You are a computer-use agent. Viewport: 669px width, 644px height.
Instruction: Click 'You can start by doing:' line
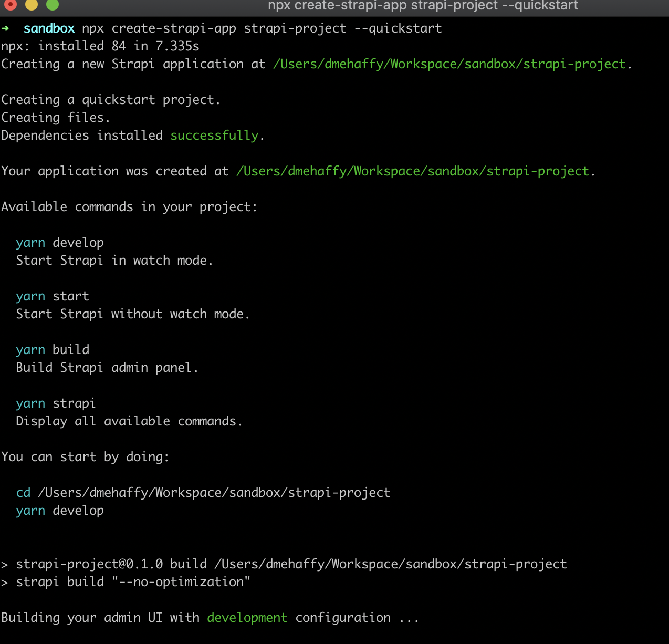point(85,457)
